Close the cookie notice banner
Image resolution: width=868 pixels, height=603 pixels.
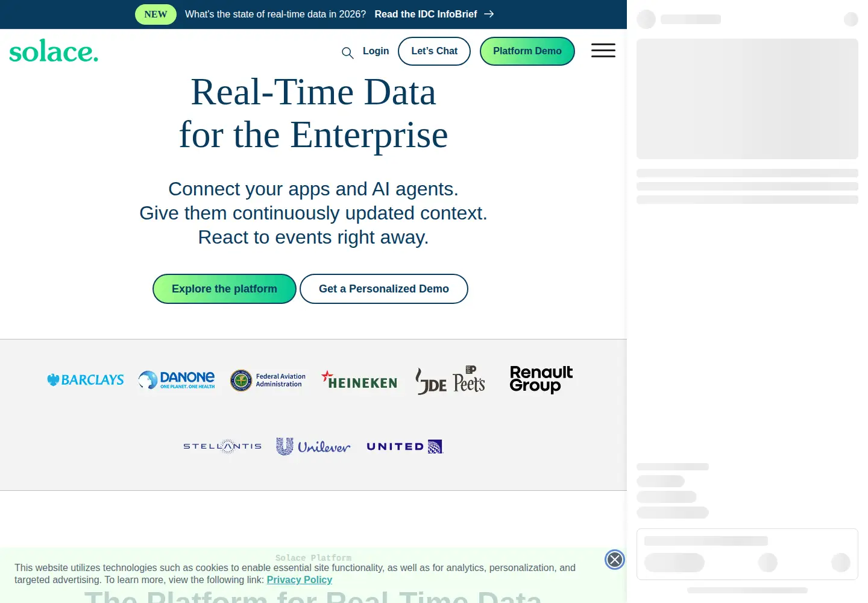[x=614, y=560]
